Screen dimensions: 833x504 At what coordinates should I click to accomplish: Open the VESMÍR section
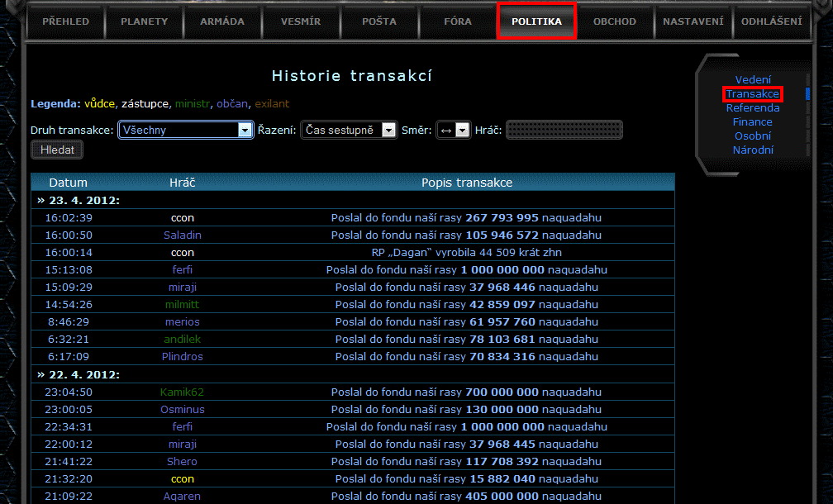[301, 21]
